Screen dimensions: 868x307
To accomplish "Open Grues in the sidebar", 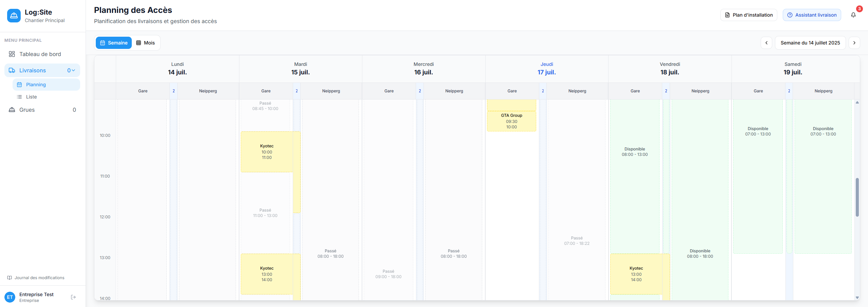I will [x=42, y=110].
